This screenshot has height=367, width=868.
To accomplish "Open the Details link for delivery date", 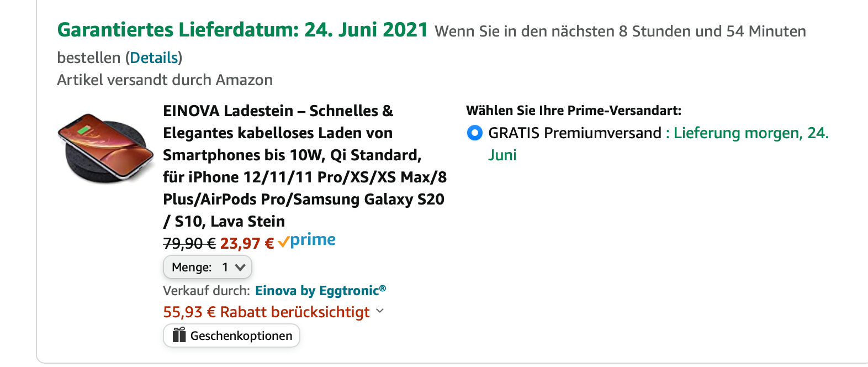I will click(154, 58).
